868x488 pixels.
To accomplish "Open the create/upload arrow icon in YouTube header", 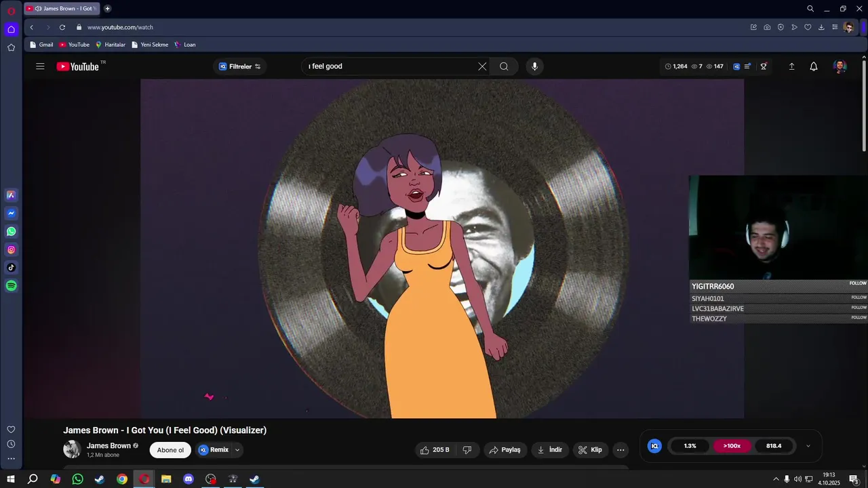I will tap(791, 66).
